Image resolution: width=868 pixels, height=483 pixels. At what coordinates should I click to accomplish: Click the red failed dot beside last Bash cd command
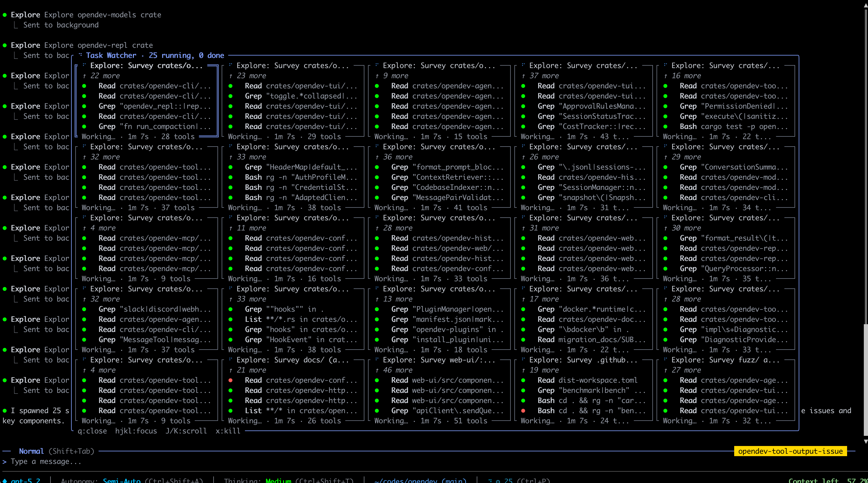click(x=523, y=410)
